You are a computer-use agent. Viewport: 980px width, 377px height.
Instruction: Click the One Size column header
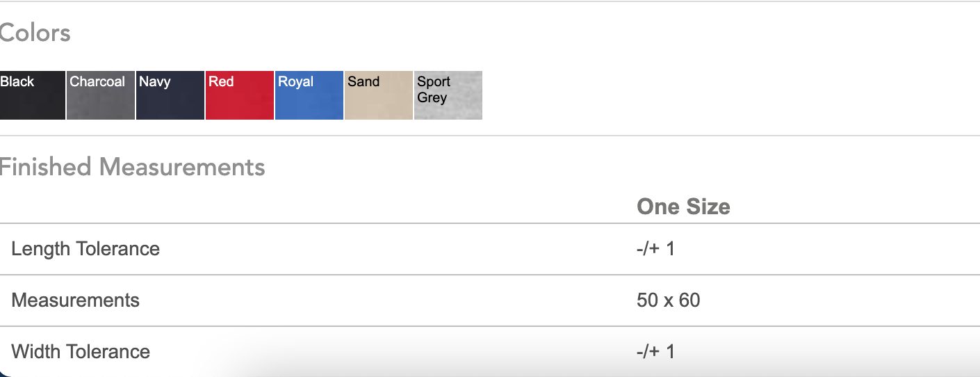click(683, 207)
